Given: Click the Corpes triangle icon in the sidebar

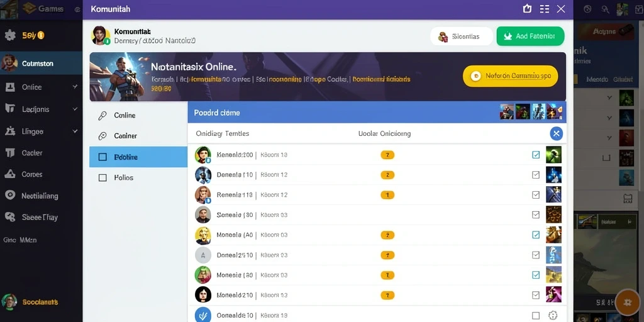Looking at the screenshot, I should point(10,174).
